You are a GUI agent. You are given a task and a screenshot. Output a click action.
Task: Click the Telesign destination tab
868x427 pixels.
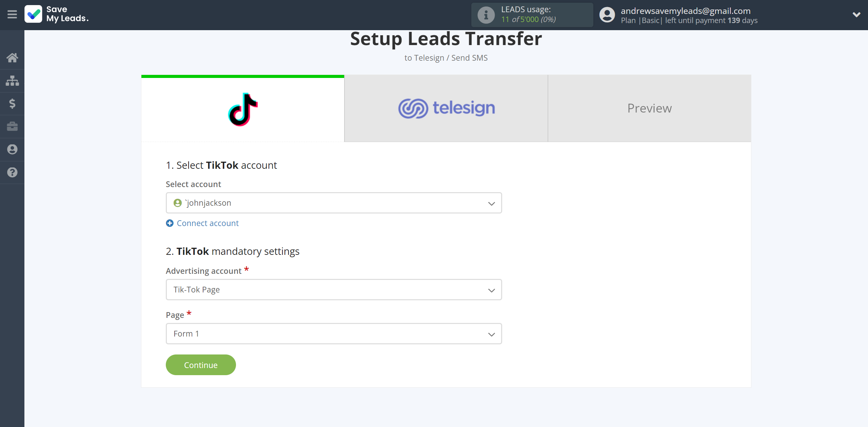pyautogui.click(x=446, y=108)
